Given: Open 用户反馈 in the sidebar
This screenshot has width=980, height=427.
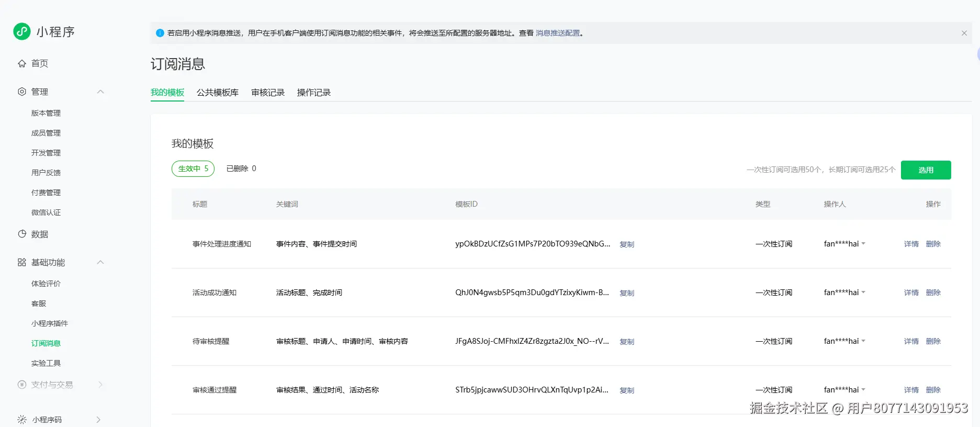Looking at the screenshot, I should pyautogui.click(x=46, y=173).
